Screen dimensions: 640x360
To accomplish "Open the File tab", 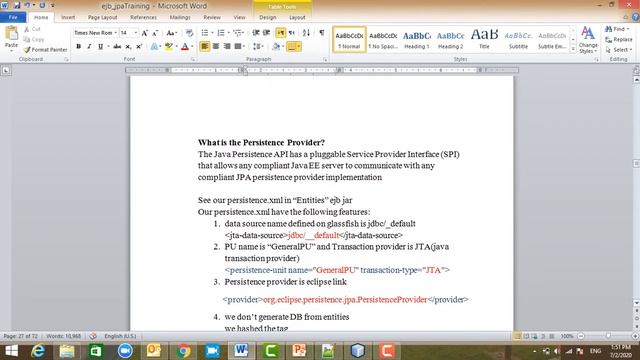I will [x=13, y=17].
